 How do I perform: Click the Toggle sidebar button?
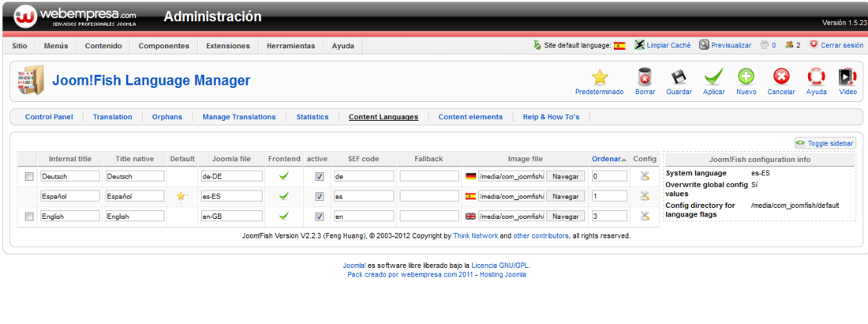[x=825, y=143]
